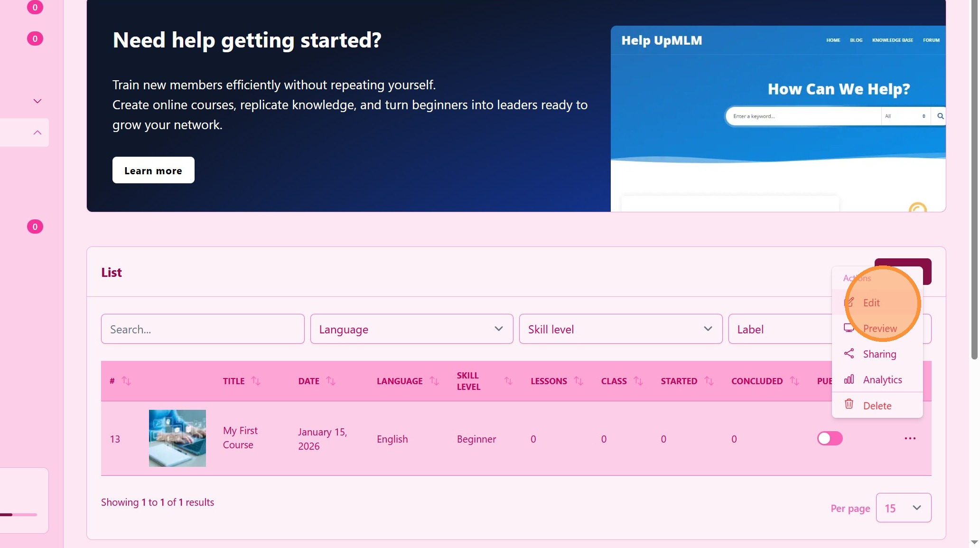Viewport: 980px width, 548px height.
Task: Open the Language filter dropdown
Action: [x=411, y=329]
